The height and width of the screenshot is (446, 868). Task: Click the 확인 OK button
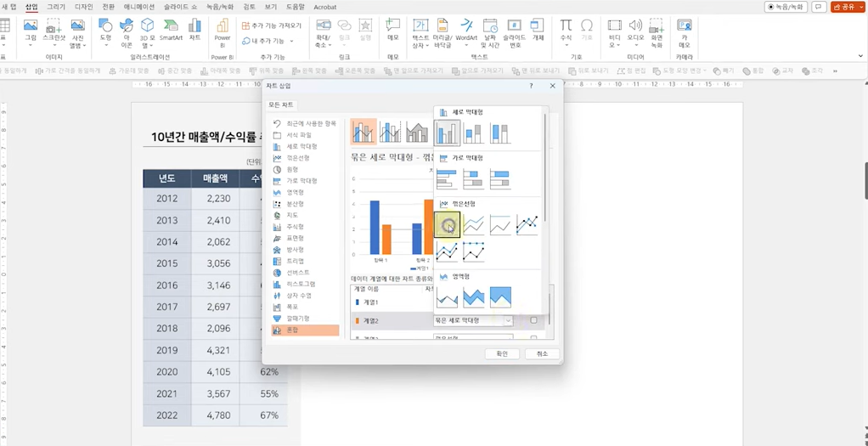[502, 353]
